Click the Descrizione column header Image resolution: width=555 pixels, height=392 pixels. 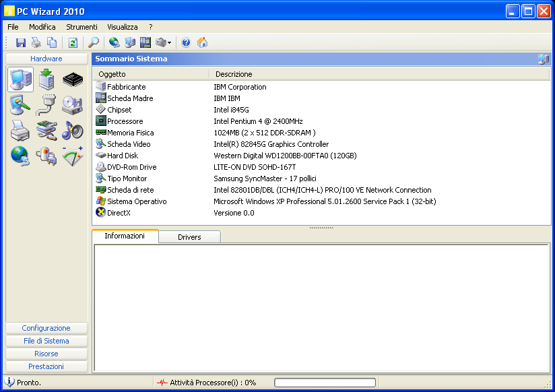[x=379, y=74]
